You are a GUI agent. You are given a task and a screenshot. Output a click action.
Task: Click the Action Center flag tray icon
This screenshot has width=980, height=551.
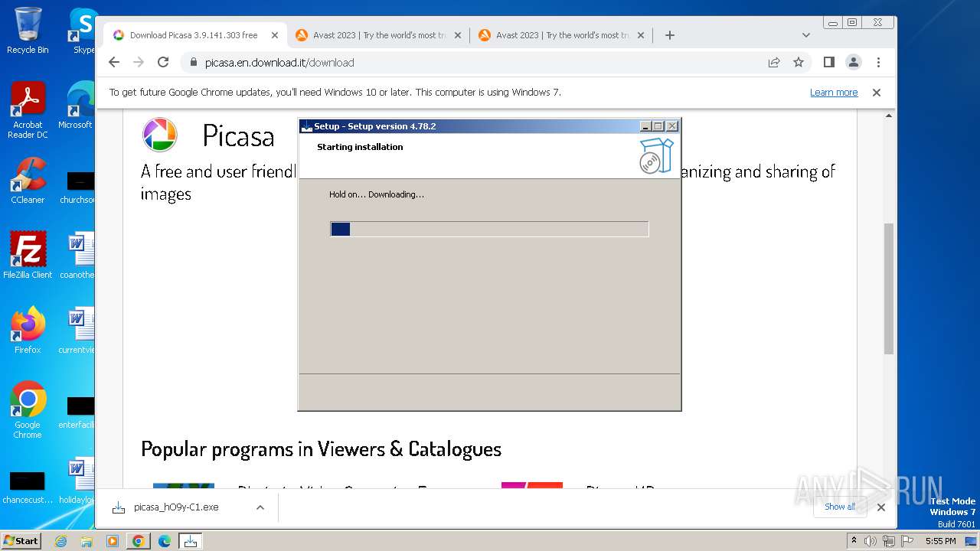coord(906,541)
